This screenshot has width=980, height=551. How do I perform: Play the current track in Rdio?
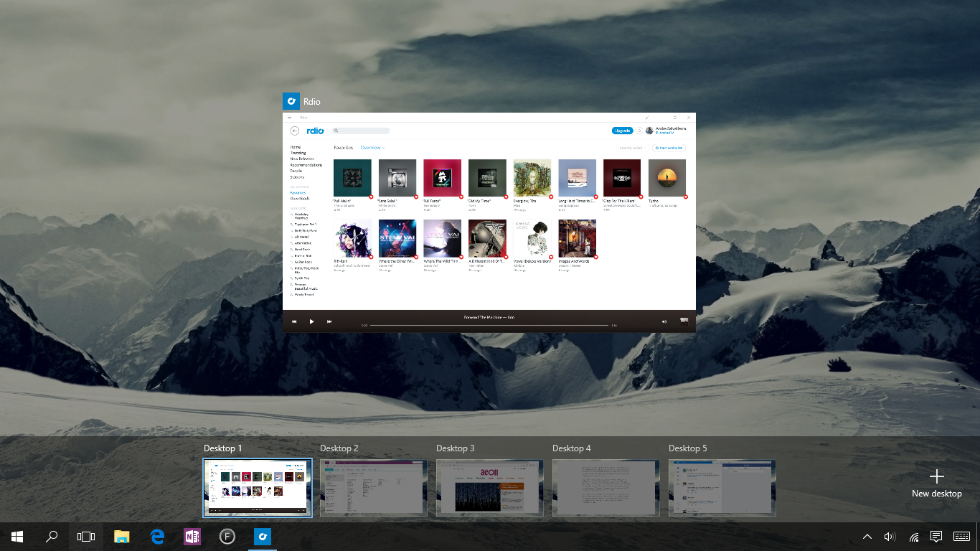point(311,321)
